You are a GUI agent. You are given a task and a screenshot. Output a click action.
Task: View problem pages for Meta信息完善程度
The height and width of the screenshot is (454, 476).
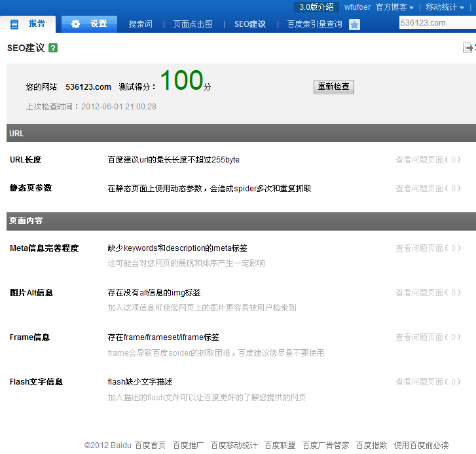(x=428, y=248)
